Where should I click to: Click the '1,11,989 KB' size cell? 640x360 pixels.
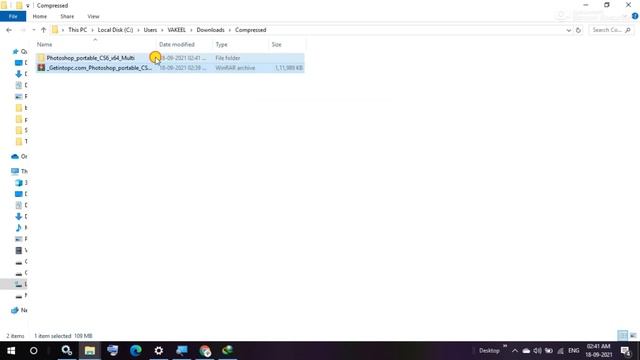[289, 68]
